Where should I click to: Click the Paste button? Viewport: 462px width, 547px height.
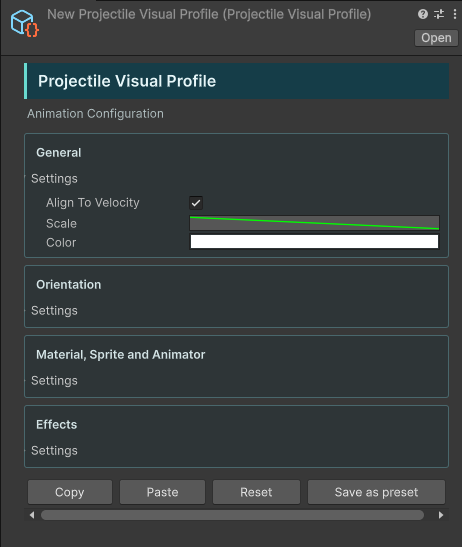(162, 492)
